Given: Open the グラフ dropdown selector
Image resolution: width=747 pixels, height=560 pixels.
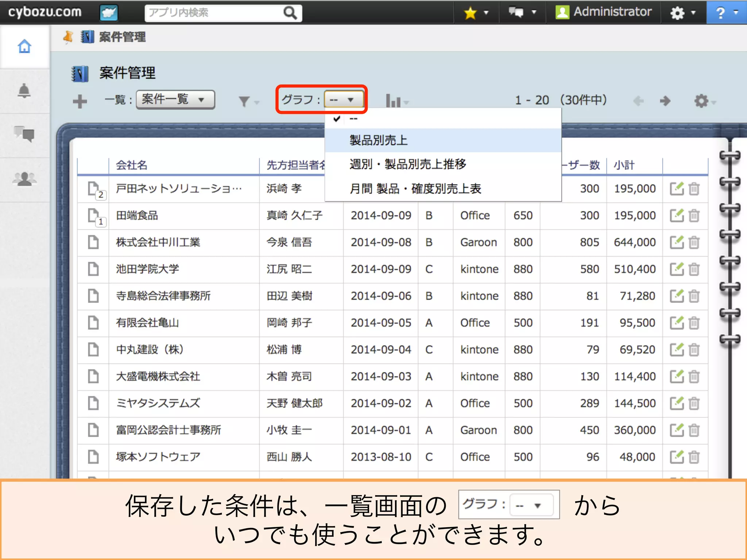Looking at the screenshot, I should [344, 100].
